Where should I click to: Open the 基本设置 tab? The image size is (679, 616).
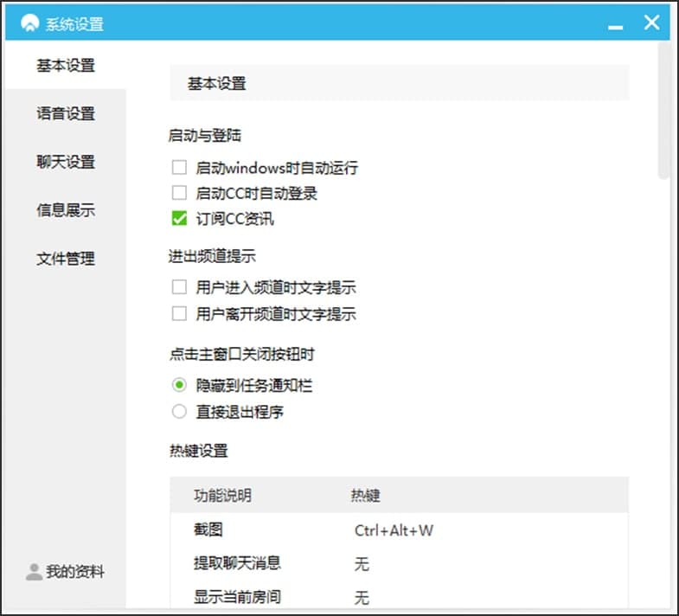click(66, 66)
